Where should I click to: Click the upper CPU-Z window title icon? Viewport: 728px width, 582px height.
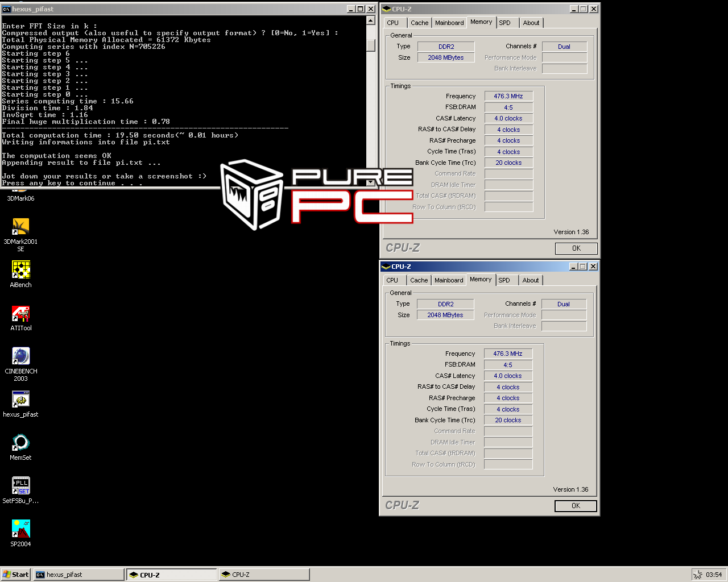point(387,9)
